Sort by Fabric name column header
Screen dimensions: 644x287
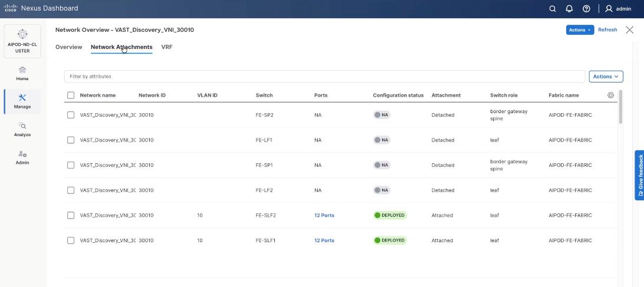click(564, 95)
